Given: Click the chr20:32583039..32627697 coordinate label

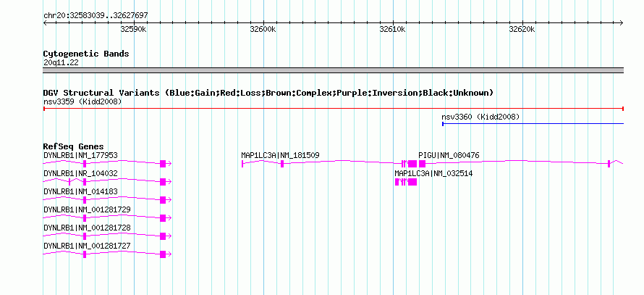Looking at the screenshot, I should point(96,16).
